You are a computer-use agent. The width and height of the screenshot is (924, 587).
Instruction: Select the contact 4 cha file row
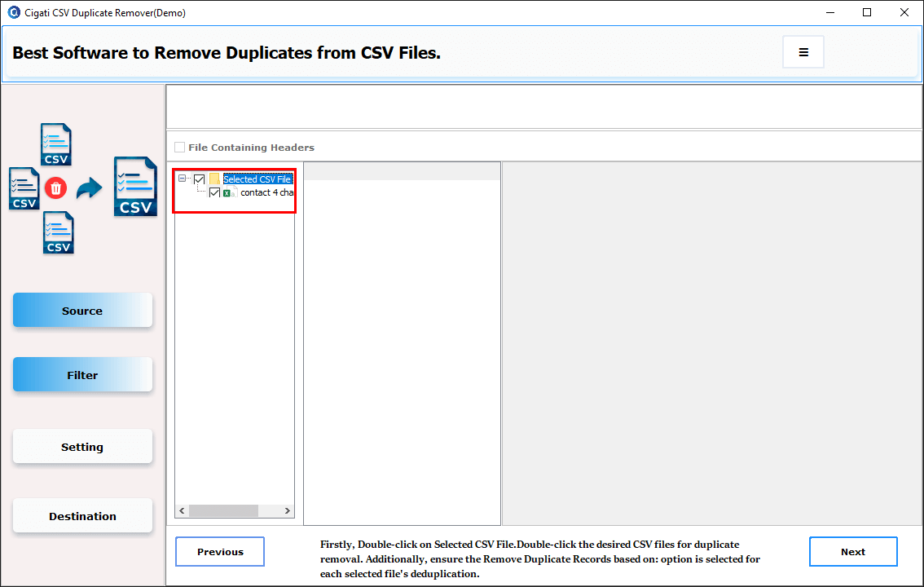267,192
